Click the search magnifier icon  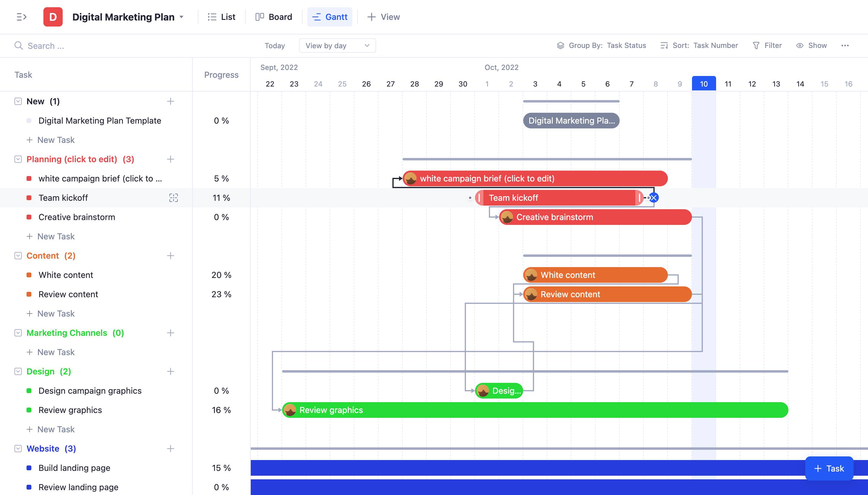19,45
